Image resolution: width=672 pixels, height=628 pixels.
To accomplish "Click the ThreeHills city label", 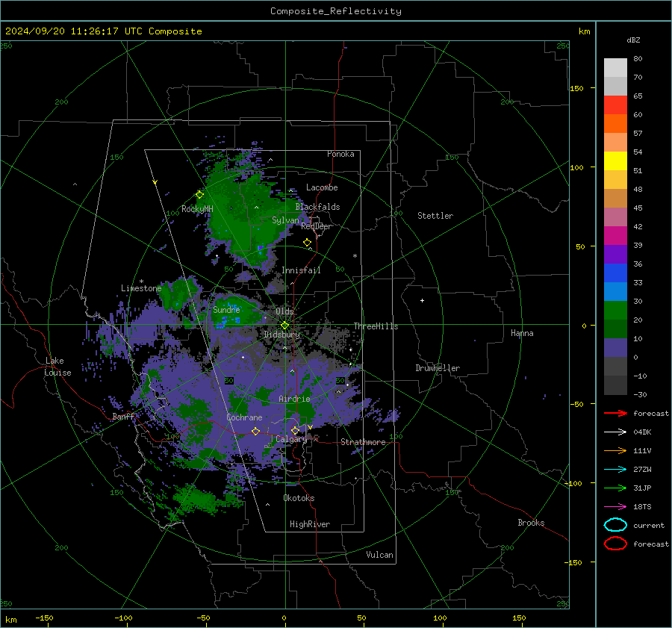I will (376, 326).
